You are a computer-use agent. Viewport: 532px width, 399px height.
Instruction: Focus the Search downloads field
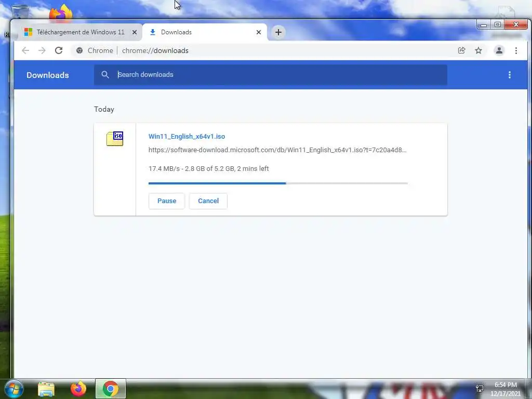[270, 75]
